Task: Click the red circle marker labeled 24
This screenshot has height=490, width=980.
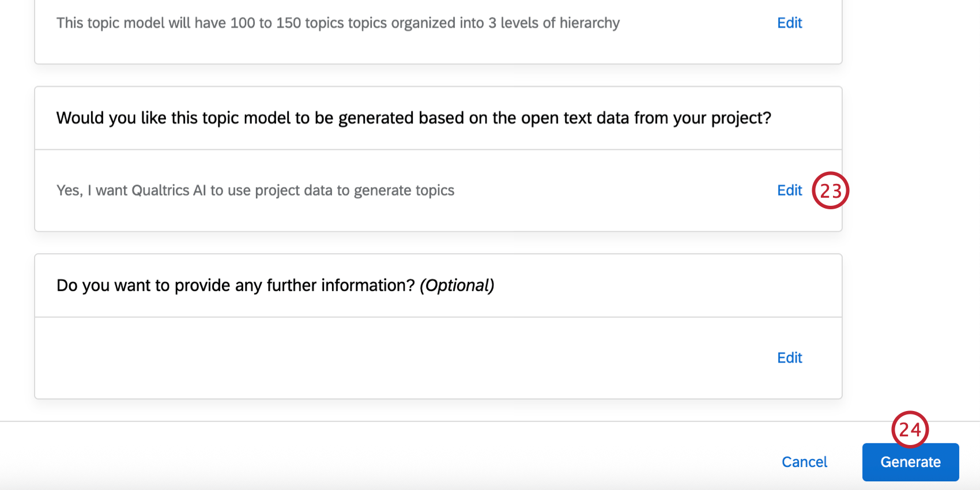Action: [x=911, y=429]
